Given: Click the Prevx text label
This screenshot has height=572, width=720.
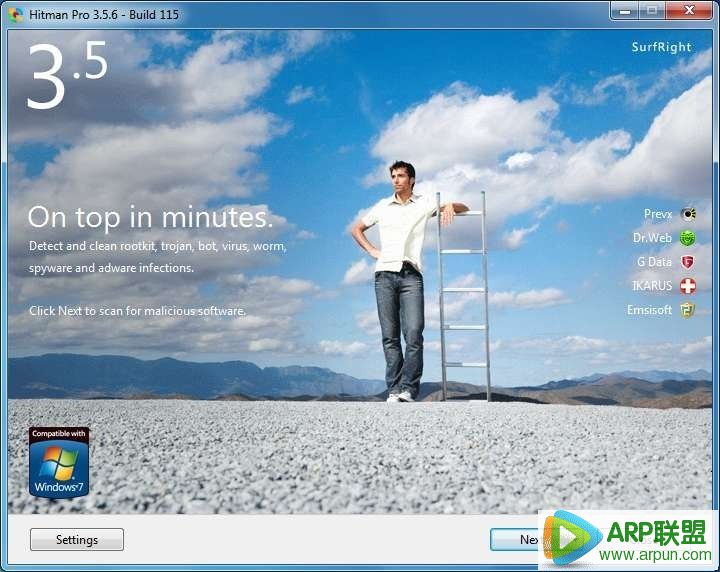Looking at the screenshot, I should (x=658, y=214).
